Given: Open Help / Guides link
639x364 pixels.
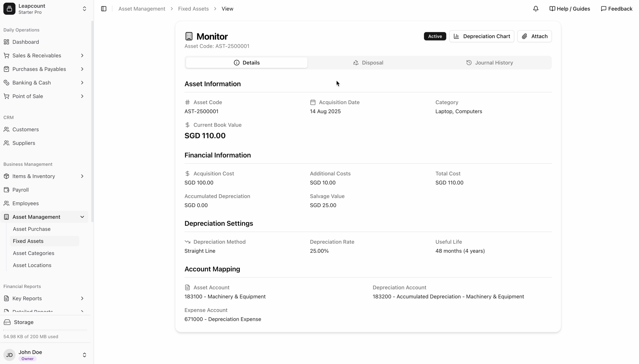Looking at the screenshot, I should coord(570,9).
